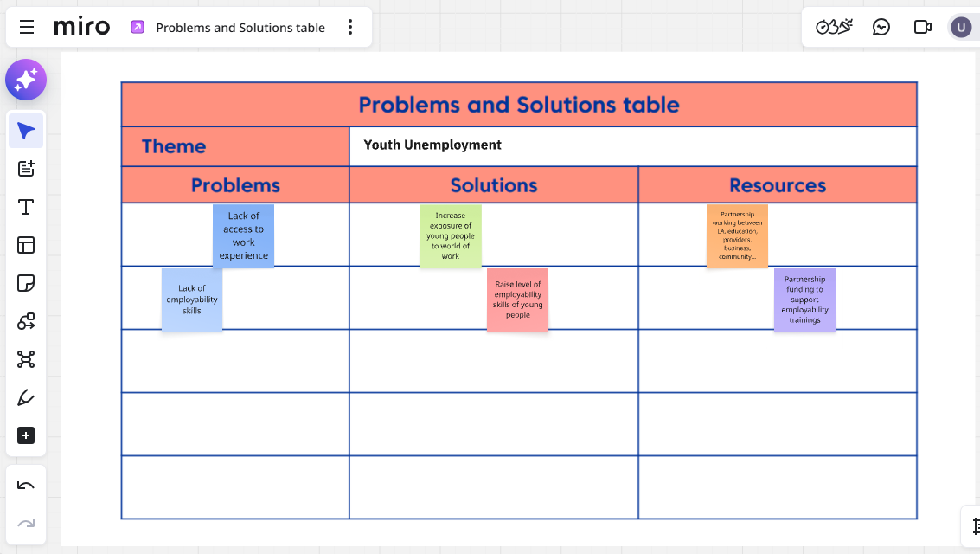Select the cursor selection tool
Viewport: 980px width, 554px height.
[26, 131]
